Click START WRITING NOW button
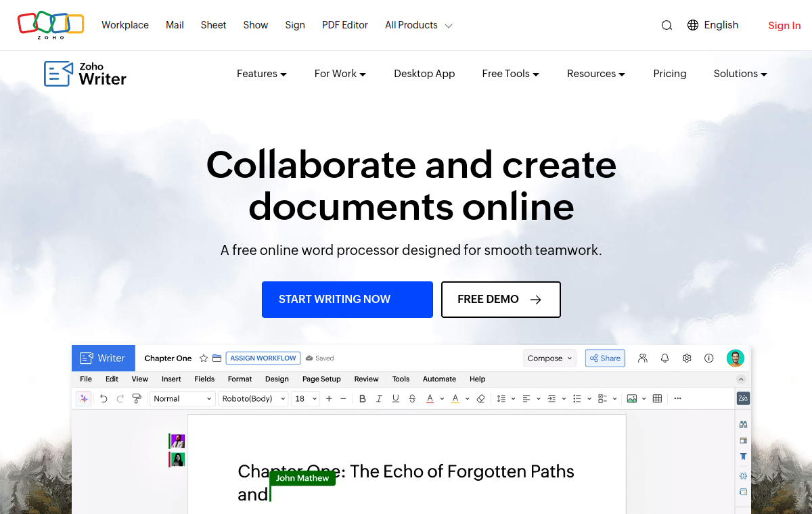 pos(347,300)
